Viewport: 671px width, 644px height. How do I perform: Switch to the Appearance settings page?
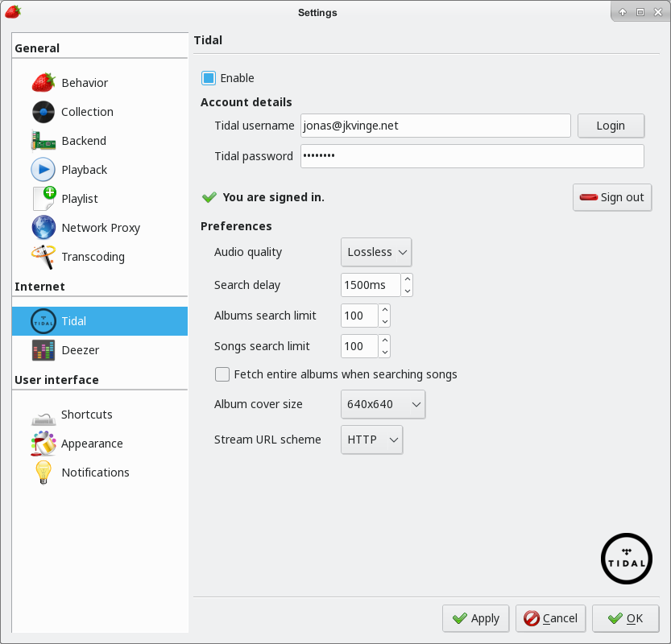coord(92,444)
